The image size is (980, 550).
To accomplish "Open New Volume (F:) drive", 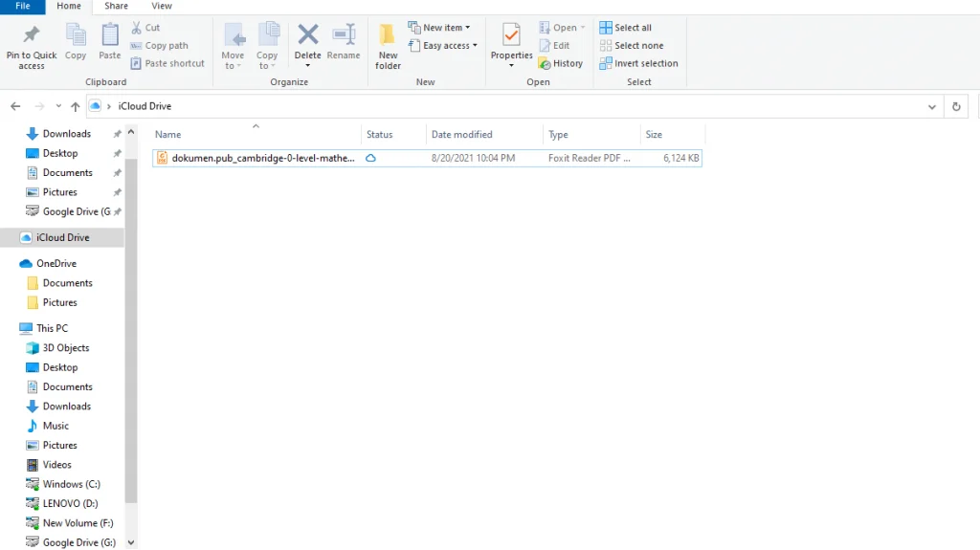I will click(78, 522).
